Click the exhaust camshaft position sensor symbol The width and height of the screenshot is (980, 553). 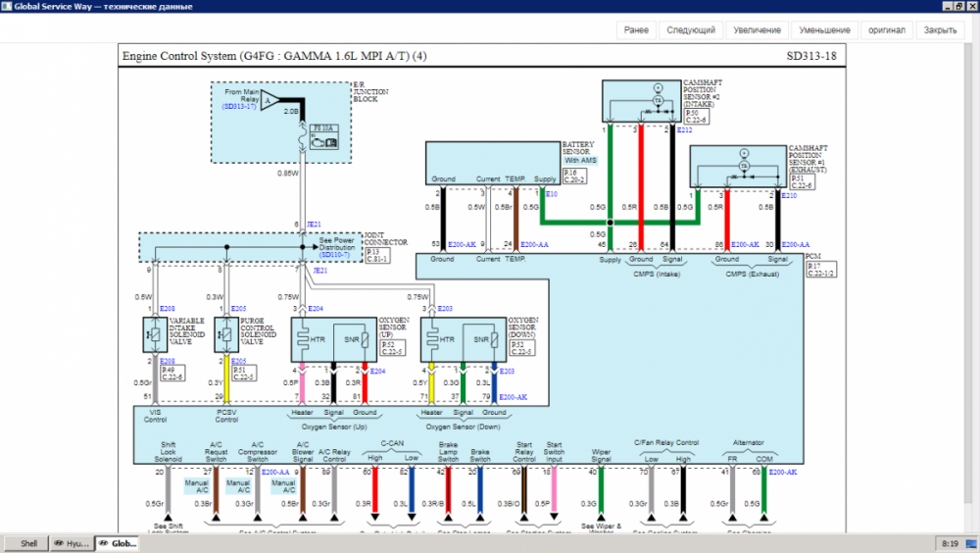(x=743, y=167)
